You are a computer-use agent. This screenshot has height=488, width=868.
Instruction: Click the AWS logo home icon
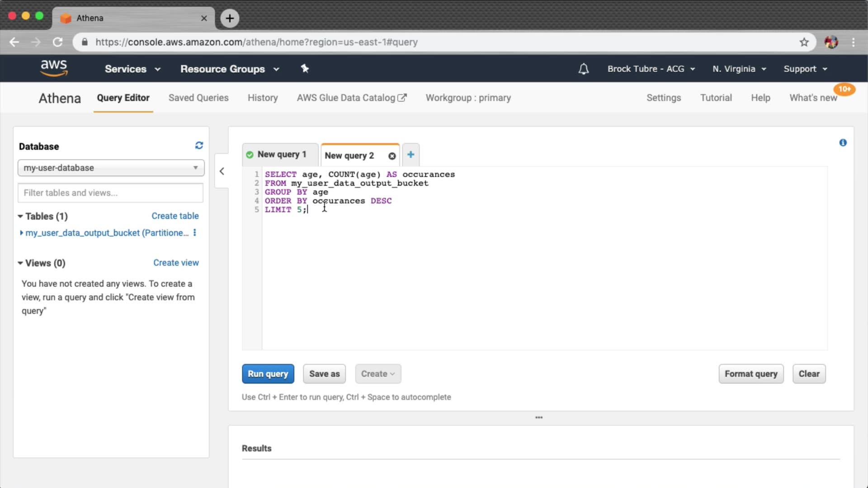pos(54,68)
